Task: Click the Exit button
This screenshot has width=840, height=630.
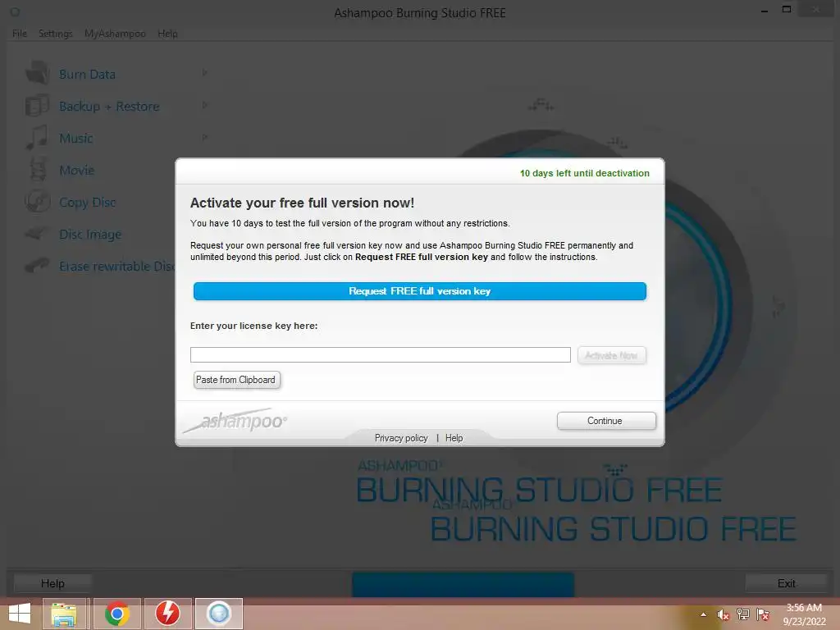Action: click(x=786, y=583)
